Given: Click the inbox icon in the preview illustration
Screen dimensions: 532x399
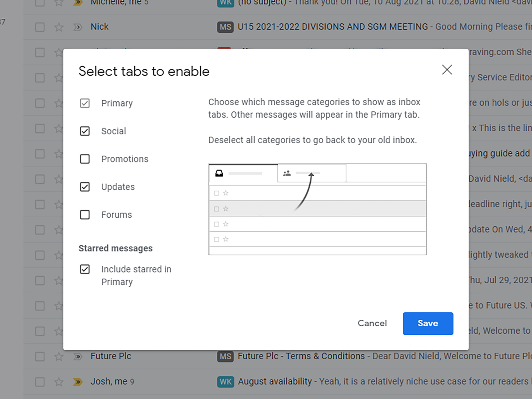Looking at the screenshot, I should (219, 173).
